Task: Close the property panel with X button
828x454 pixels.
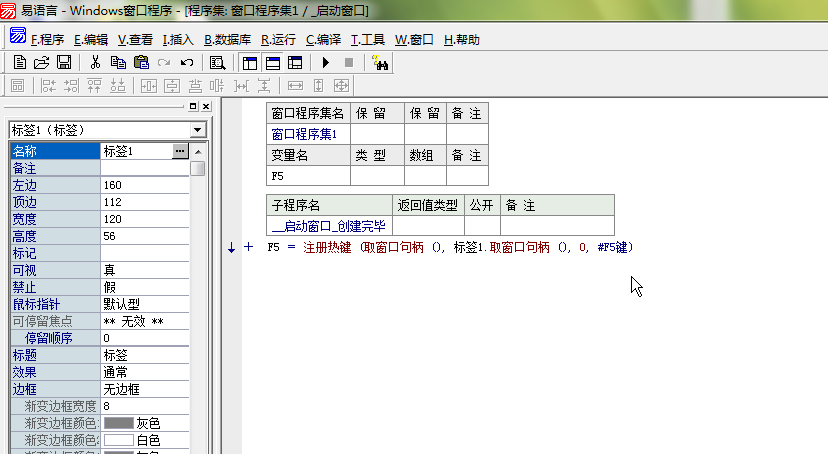Action: pos(206,106)
